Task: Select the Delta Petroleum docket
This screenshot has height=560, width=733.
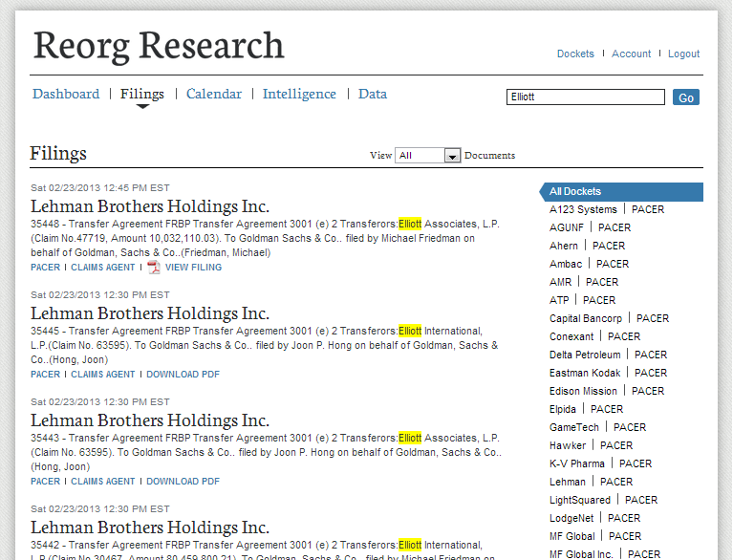Action: coord(585,355)
